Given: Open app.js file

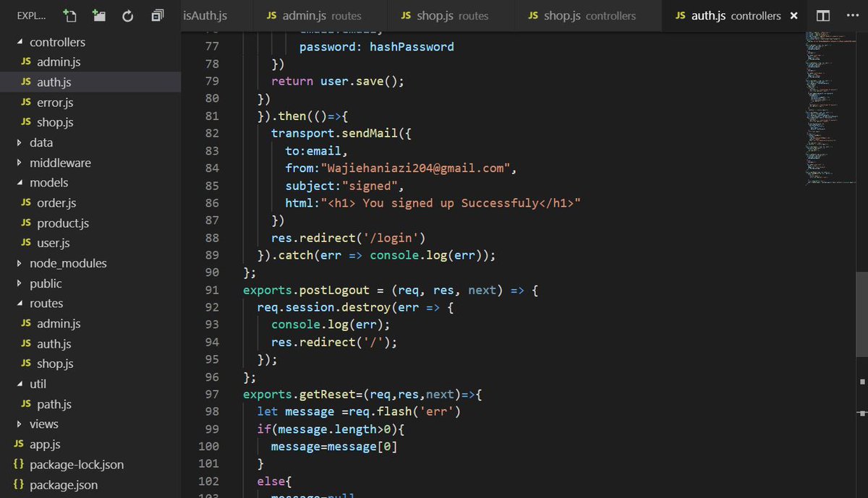Looking at the screenshot, I should (x=90, y=445).
